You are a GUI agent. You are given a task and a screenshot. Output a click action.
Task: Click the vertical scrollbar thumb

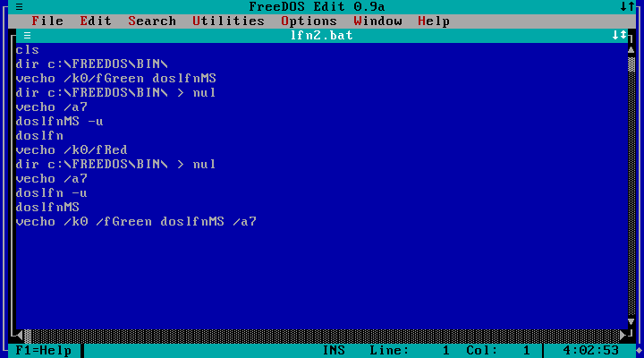(631, 64)
